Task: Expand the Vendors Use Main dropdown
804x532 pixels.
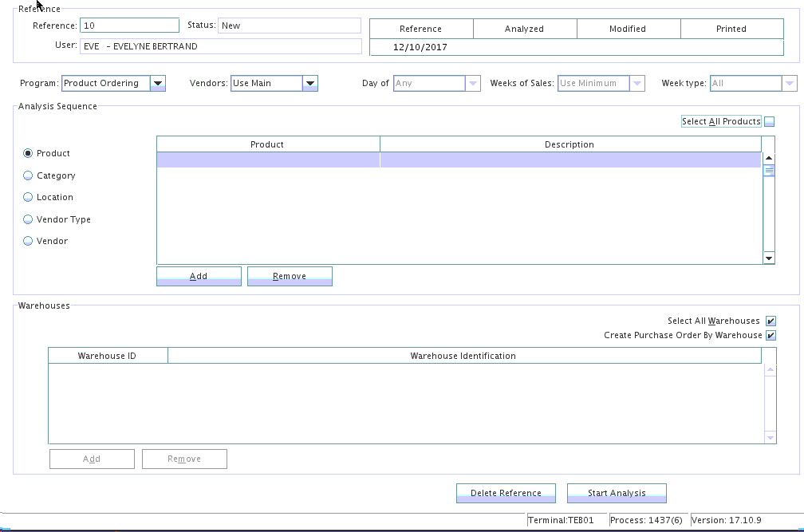Action: [x=309, y=83]
